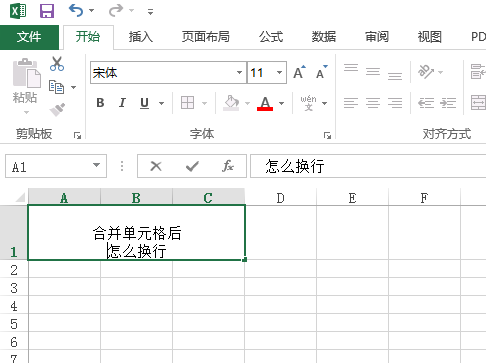Open the borders dropdown arrow
Image resolution: width=486 pixels, height=363 pixels.
tap(204, 103)
